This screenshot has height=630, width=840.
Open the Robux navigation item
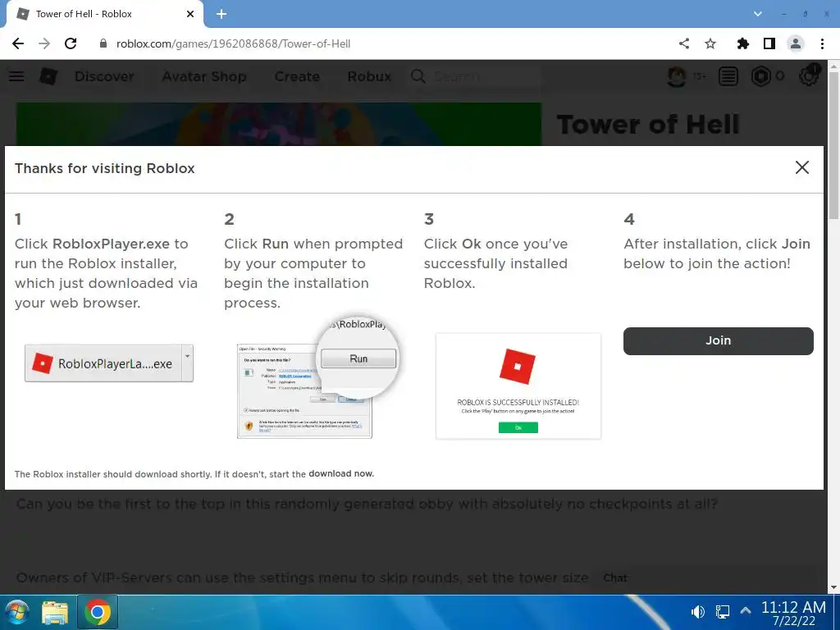pyautogui.click(x=370, y=76)
